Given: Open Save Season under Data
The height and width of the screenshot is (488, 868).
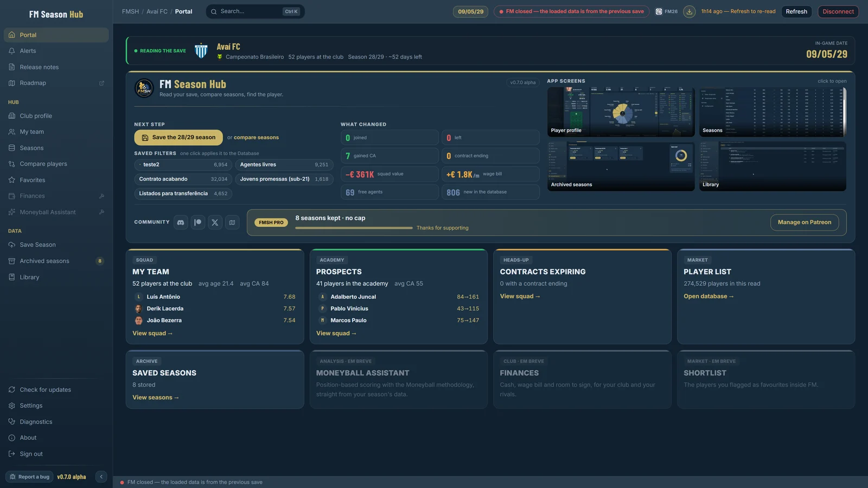Looking at the screenshot, I should tap(56, 245).
